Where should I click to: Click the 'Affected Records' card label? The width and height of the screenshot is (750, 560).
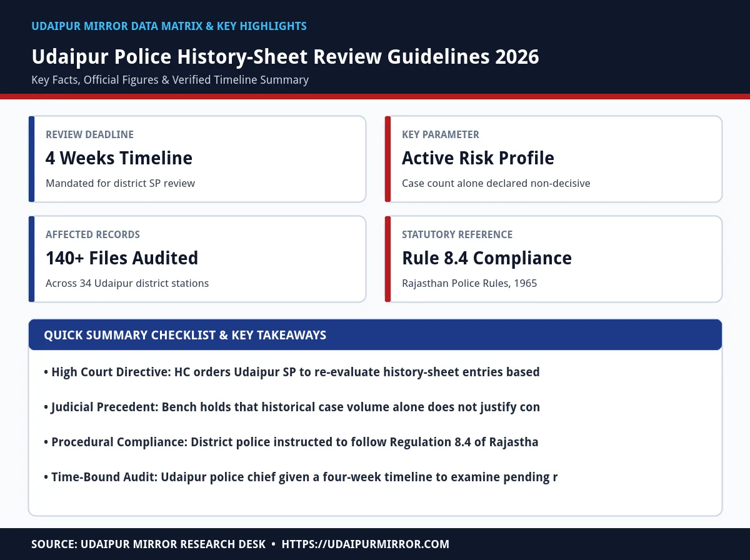click(x=92, y=234)
